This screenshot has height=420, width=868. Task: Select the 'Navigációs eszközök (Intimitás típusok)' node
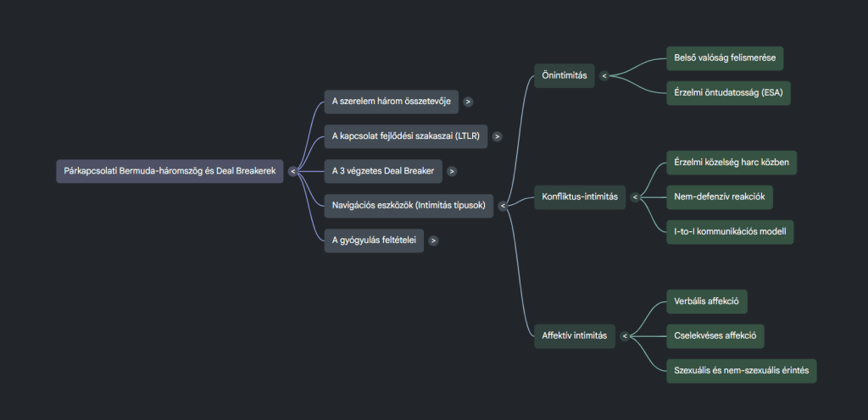[x=409, y=205]
